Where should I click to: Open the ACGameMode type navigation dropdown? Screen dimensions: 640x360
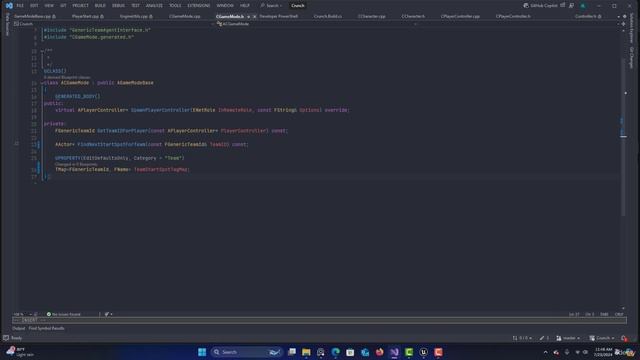316,24
